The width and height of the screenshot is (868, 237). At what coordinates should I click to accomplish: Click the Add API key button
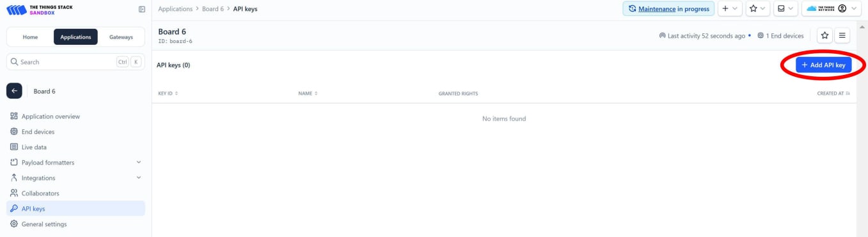click(824, 65)
